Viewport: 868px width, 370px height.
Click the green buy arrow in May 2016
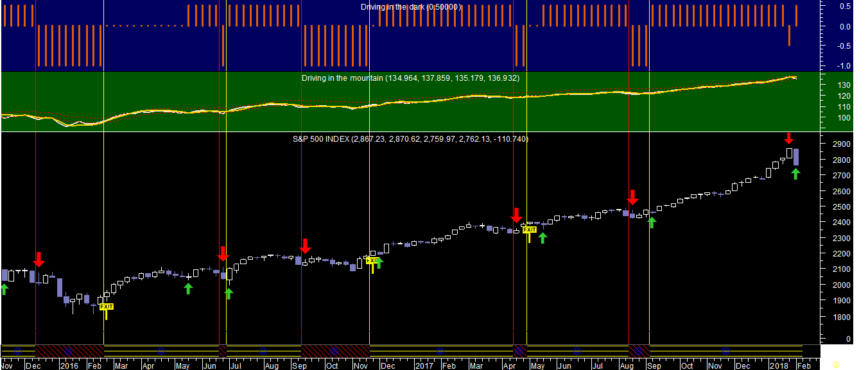click(188, 289)
